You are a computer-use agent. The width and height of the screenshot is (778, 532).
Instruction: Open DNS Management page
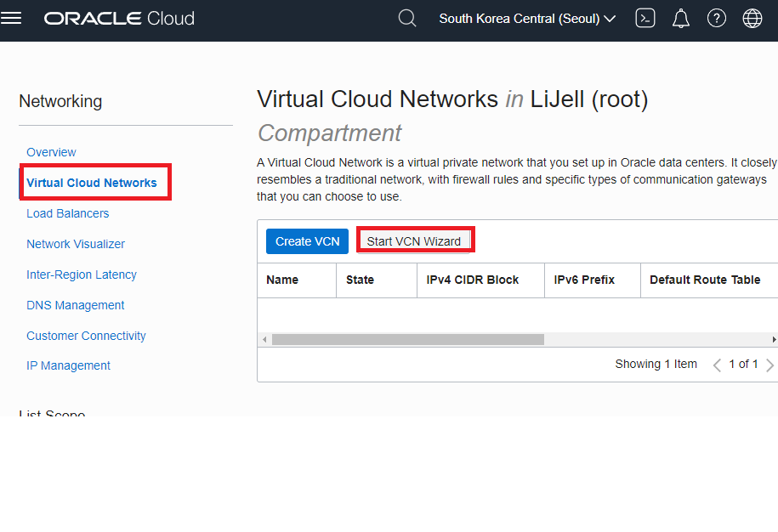76,305
